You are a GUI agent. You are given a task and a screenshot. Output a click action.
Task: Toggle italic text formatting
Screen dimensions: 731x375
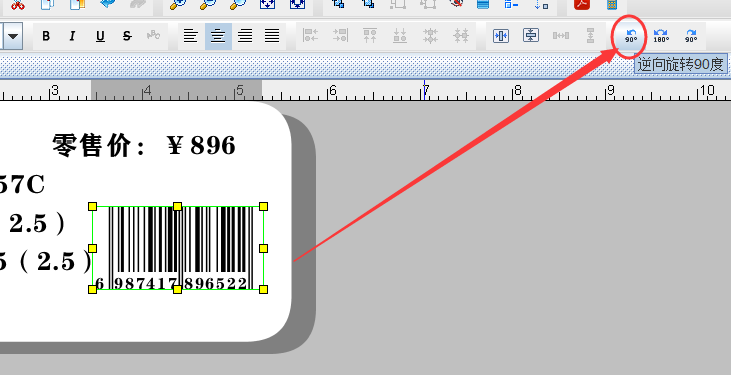[x=72, y=36]
